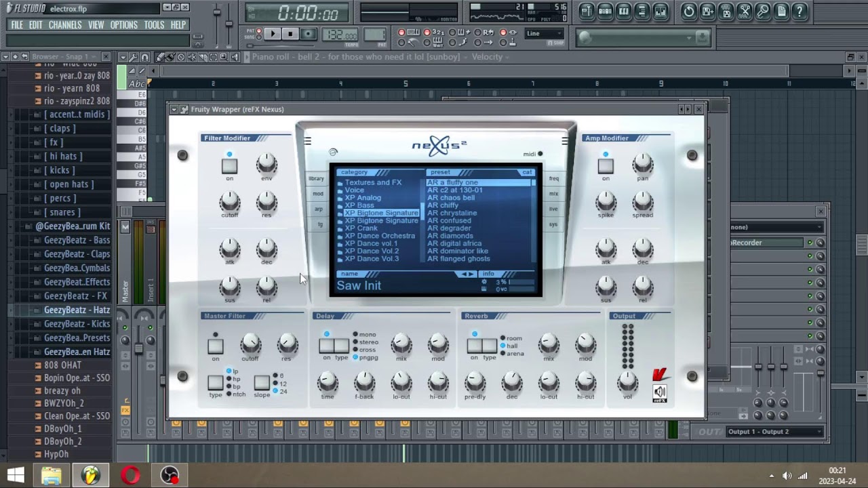Toggle the Reverb on button
The image size is (868, 488).
pyautogui.click(x=474, y=346)
